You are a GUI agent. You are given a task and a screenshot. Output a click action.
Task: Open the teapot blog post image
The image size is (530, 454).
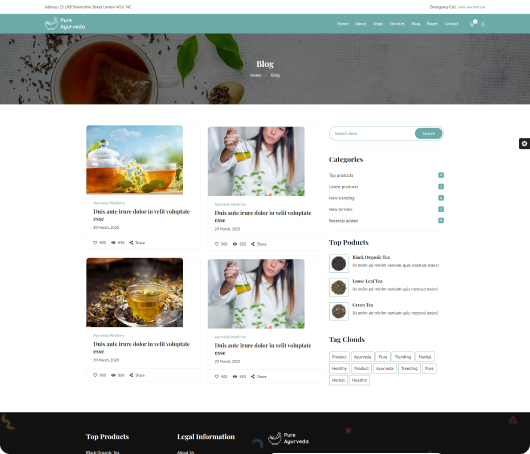(135, 160)
